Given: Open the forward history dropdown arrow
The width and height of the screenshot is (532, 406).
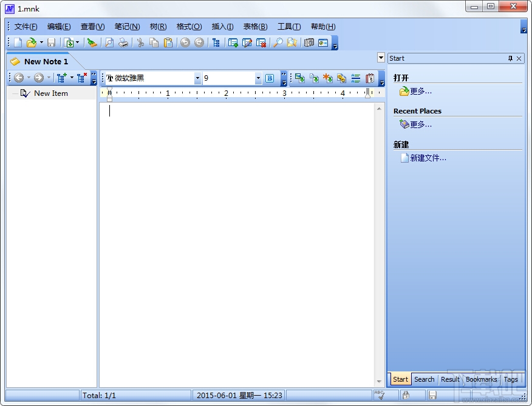Looking at the screenshot, I should coord(49,78).
